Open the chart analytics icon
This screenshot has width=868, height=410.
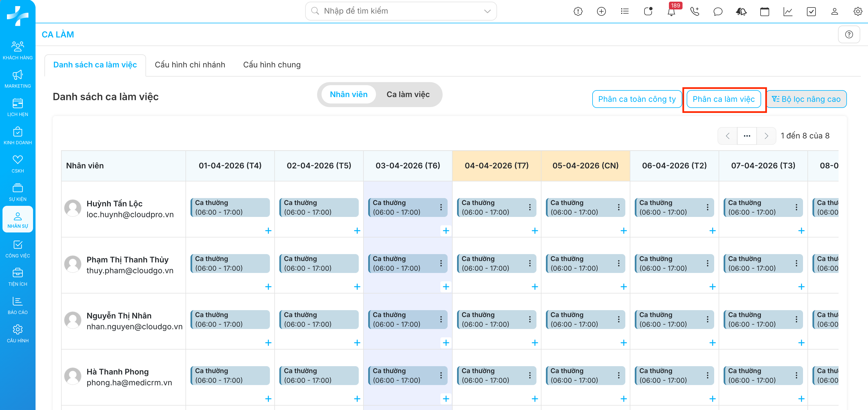[787, 12]
